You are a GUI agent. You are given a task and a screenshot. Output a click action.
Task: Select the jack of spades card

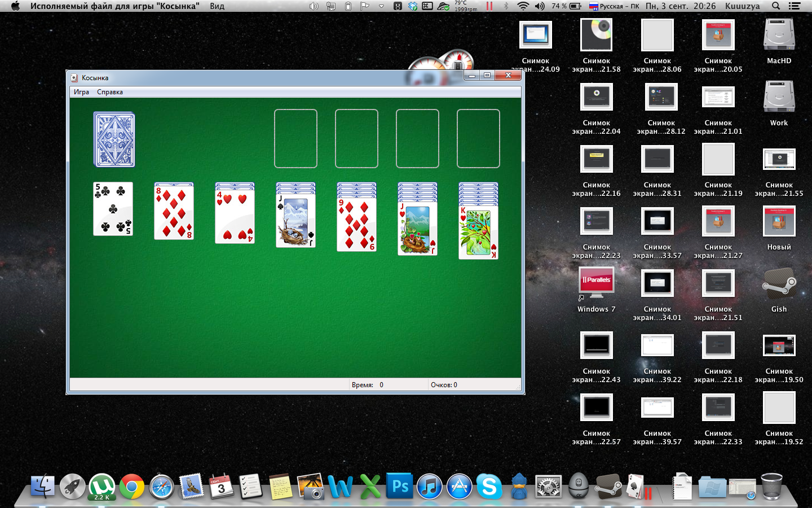295,221
